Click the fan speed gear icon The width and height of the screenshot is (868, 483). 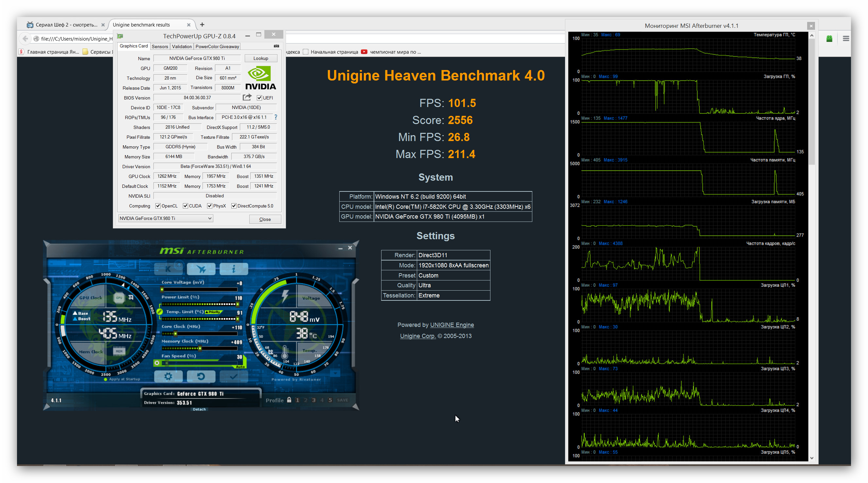tap(157, 363)
